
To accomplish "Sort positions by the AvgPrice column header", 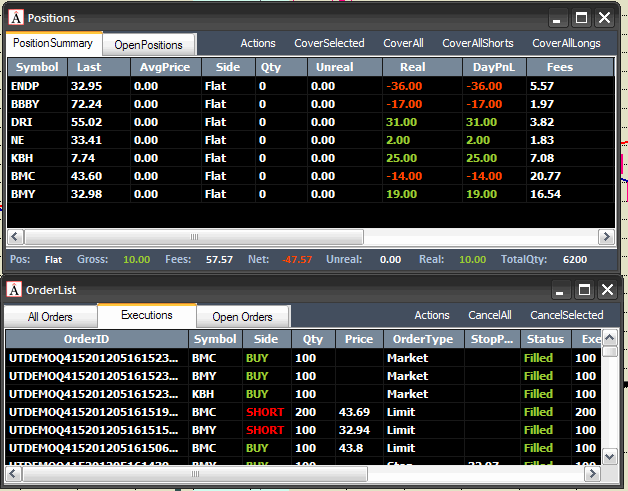I will pos(165,67).
